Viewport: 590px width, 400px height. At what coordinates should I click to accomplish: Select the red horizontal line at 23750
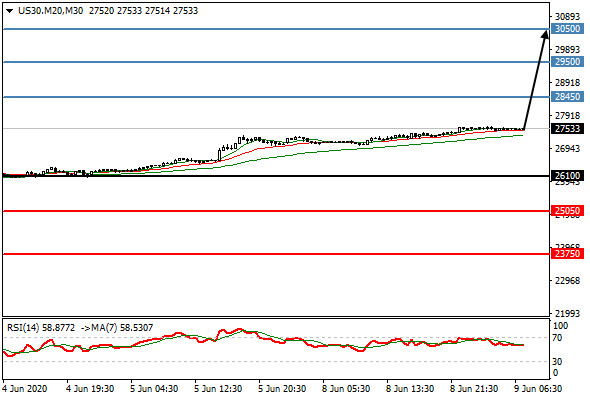pos(276,254)
